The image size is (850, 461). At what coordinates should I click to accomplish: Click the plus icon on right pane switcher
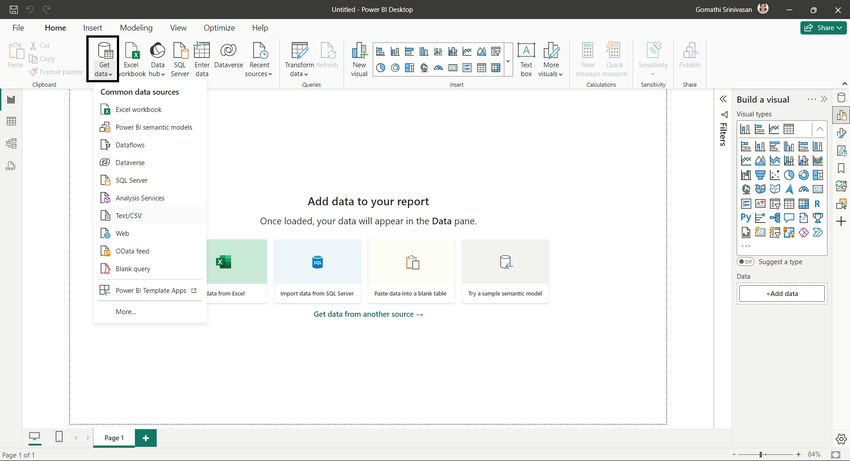pos(841,221)
